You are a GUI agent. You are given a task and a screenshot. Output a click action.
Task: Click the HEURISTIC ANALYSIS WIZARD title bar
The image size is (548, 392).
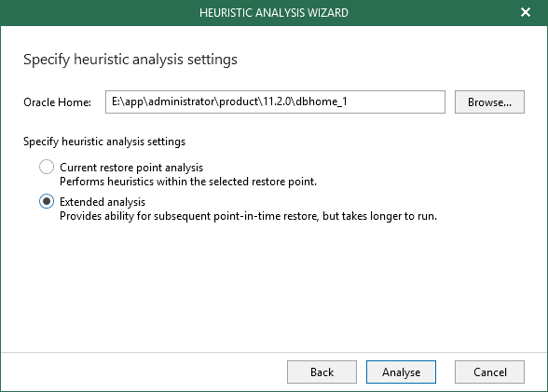point(274,12)
